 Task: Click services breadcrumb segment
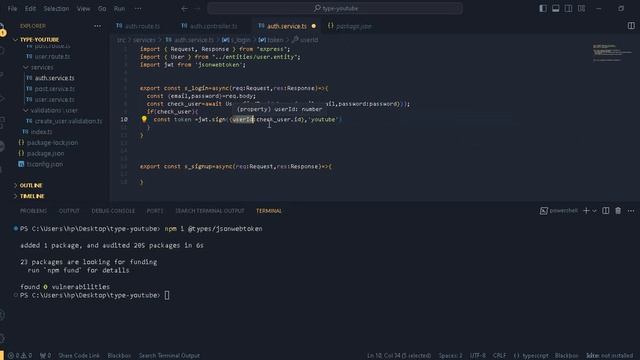tap(144, 40)
